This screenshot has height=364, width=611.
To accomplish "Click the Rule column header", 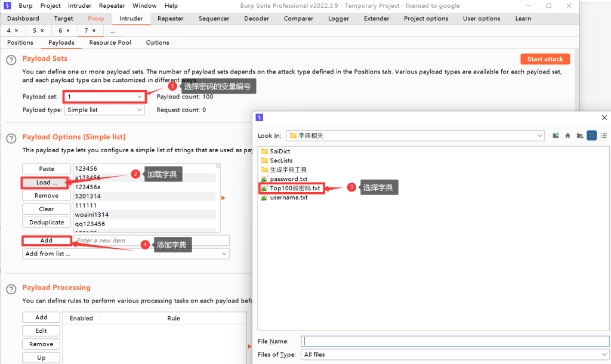I will tap(174, 319).
